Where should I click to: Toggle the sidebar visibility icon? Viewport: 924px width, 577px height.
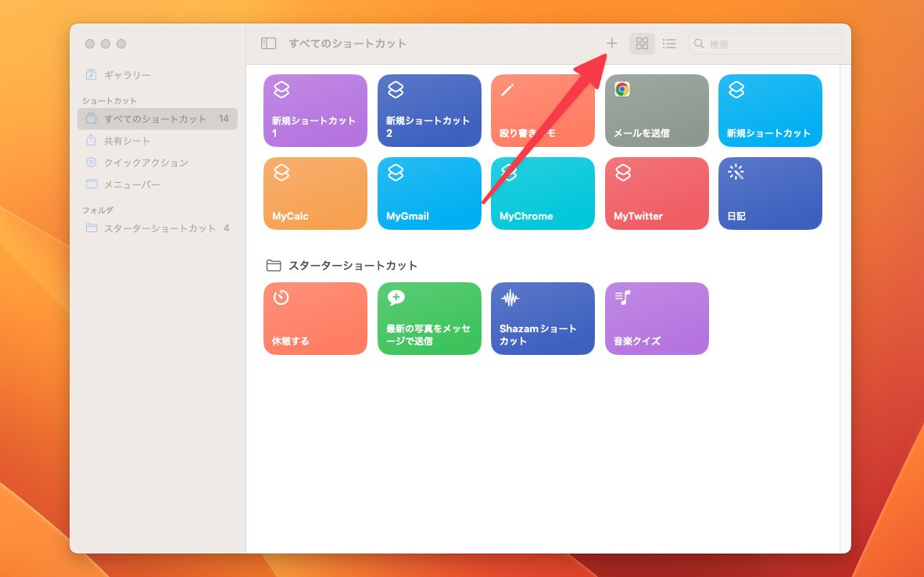tap(267, 44)
